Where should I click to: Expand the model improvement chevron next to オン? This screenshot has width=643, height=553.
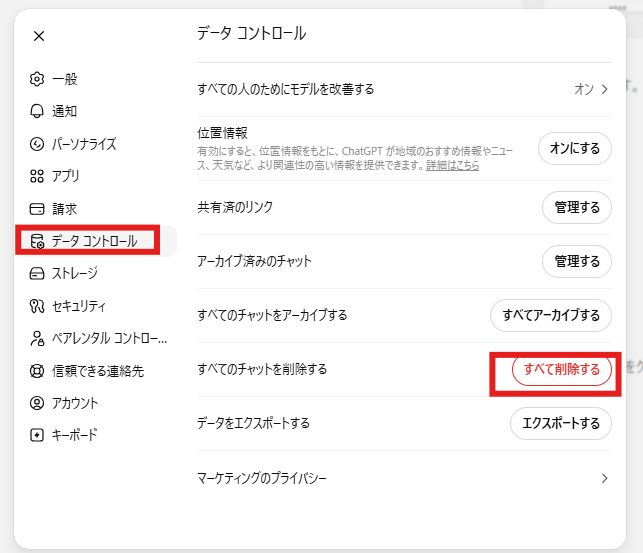604,89
